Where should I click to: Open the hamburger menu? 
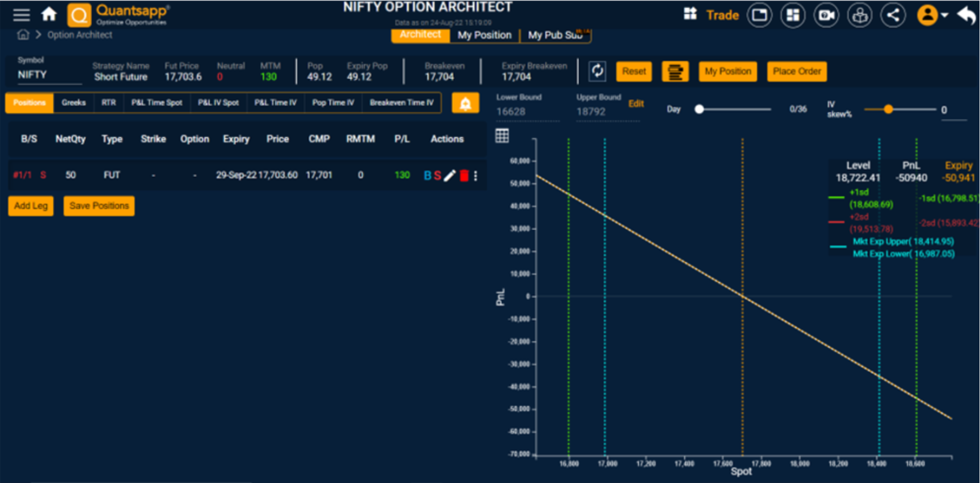[21, 14]
